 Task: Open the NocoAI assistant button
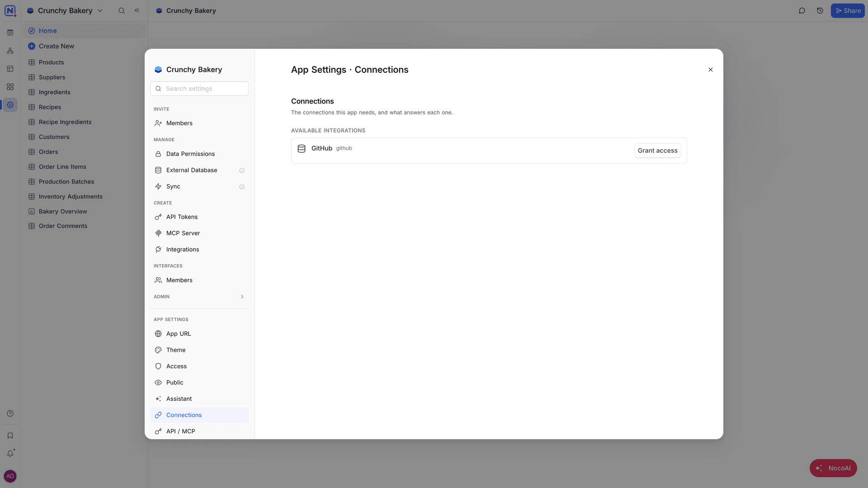point(833,468)
